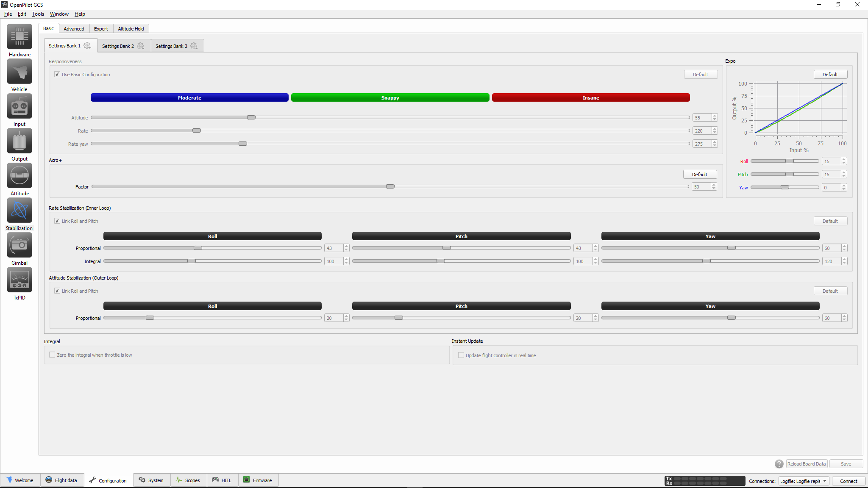This screenshot has width=868, height=488.
Task: Click the Reload Board Data button
Action: (806, 464)
